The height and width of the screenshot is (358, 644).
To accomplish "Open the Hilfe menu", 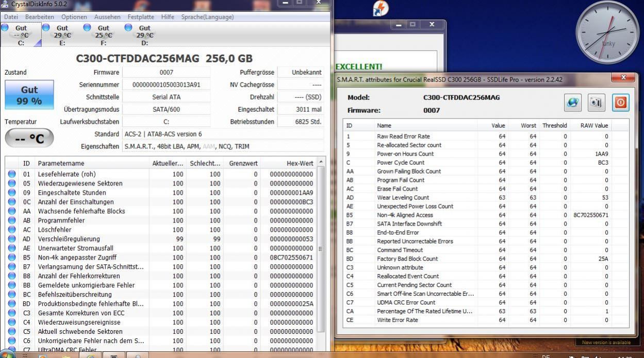I will click(x=168, y=17).
